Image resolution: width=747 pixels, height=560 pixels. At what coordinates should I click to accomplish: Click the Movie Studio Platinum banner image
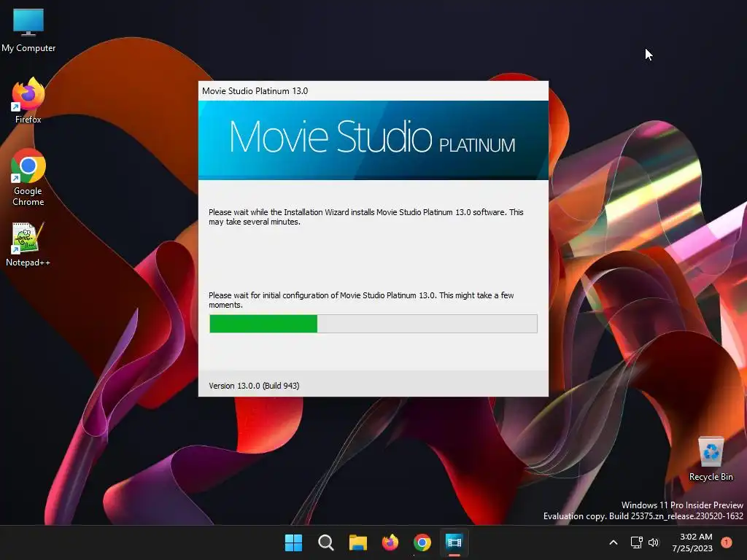tap(373, 140)
